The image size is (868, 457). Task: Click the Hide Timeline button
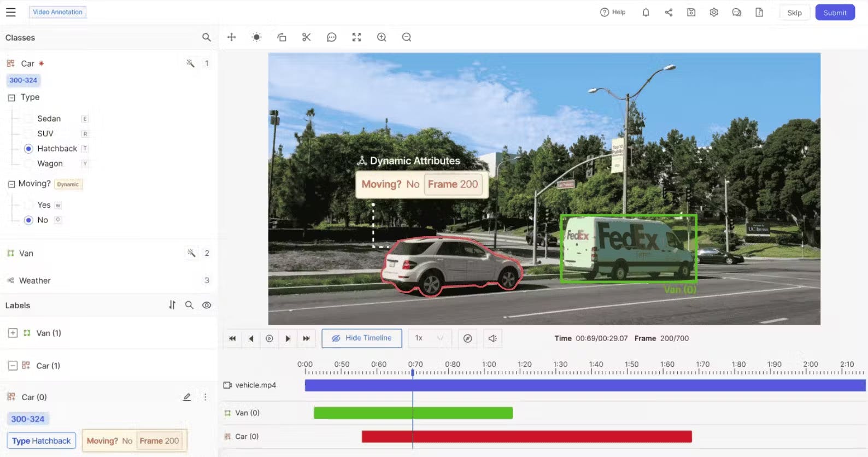click(x=362, y=338)
